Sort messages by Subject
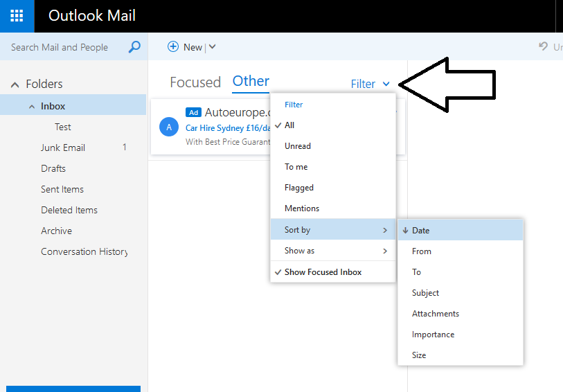Viewport: 563px width, 392px height. click(461, 293)
